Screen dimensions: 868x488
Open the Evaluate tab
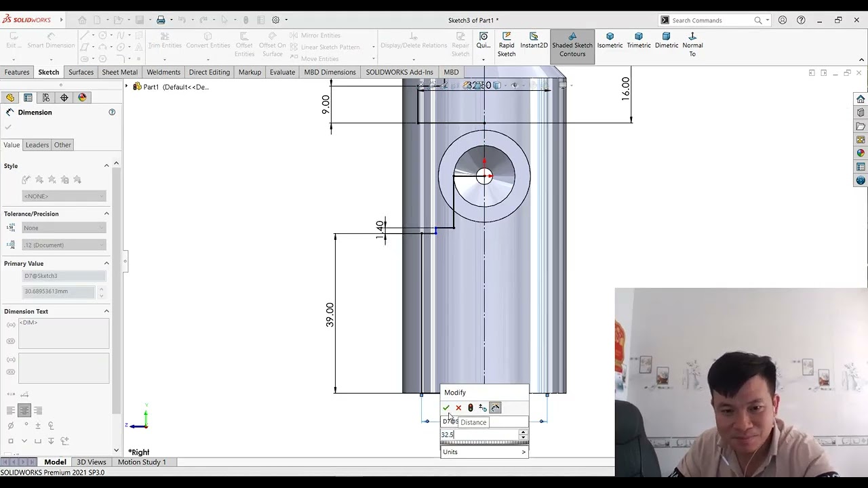pyautogui.click(x=282, y=72)
